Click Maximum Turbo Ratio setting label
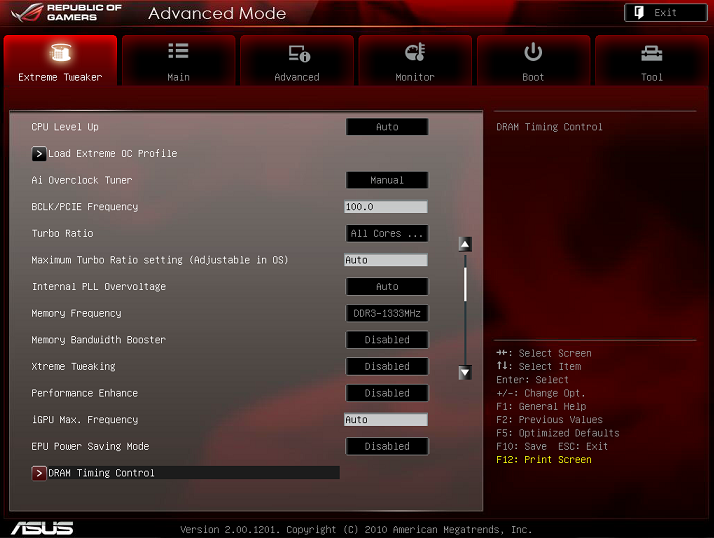The image size is (714, 538). point(159,260)
